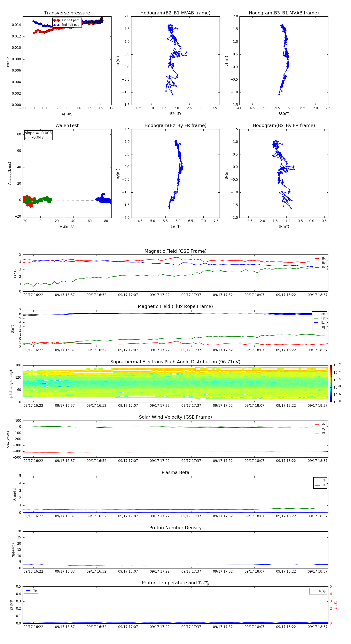Click the red 'Te/Tp' legend entry
The image size is (351, 644).
[318, 591]
